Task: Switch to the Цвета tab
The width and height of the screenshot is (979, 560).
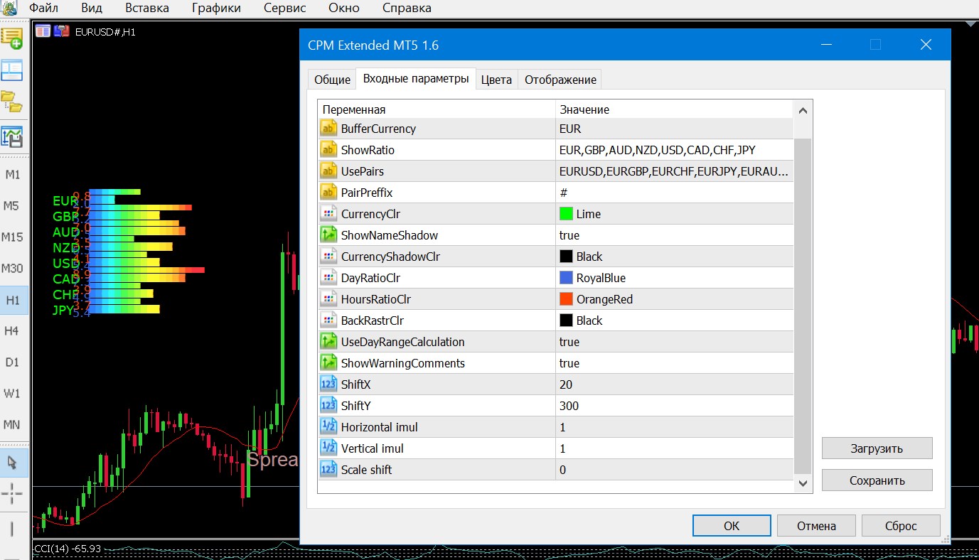Action: [x=496, y=80]
